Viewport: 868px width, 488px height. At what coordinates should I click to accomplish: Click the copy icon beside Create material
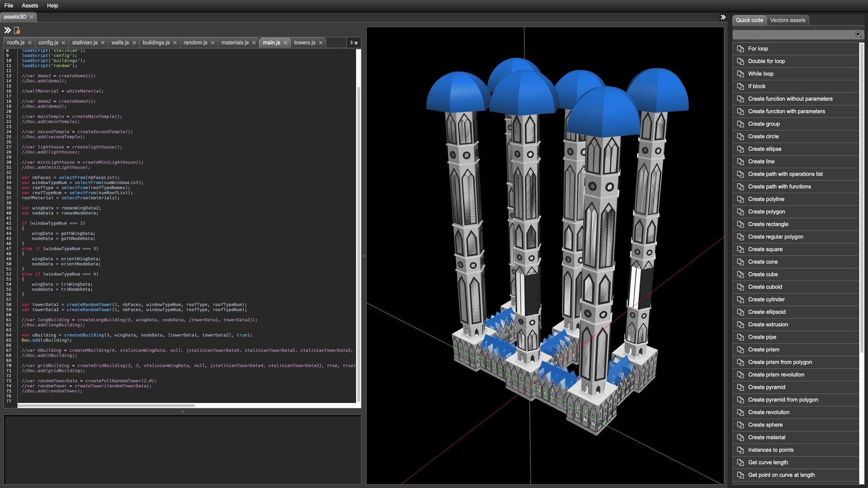coord(740,437)
